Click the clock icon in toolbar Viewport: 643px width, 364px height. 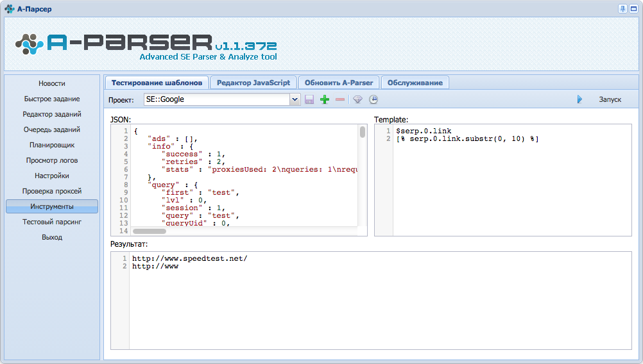click(x=373, y=99)
